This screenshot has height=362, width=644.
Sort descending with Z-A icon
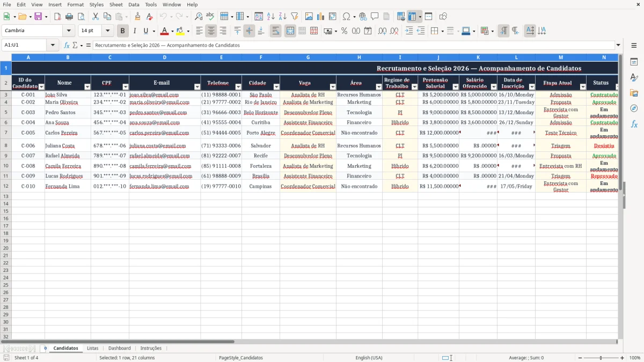click(282, 17)
